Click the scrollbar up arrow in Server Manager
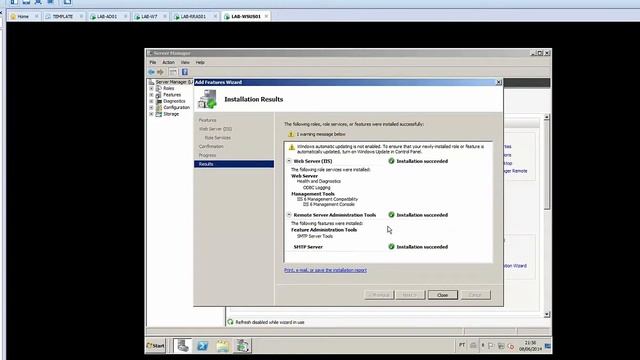Viewport: 640px width, 360px height. point(547,117)
